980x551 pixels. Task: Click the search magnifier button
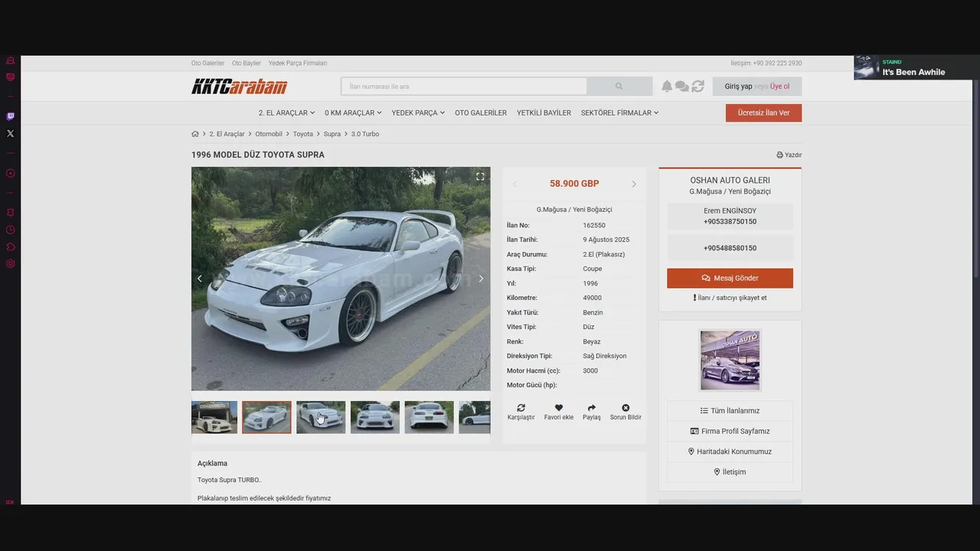[619, 86]
